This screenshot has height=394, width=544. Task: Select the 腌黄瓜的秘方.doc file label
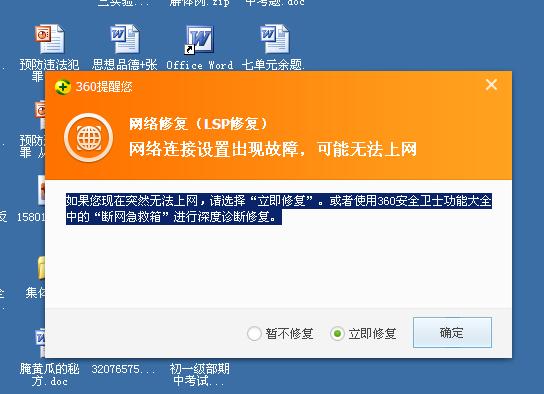tap(49, 375)
